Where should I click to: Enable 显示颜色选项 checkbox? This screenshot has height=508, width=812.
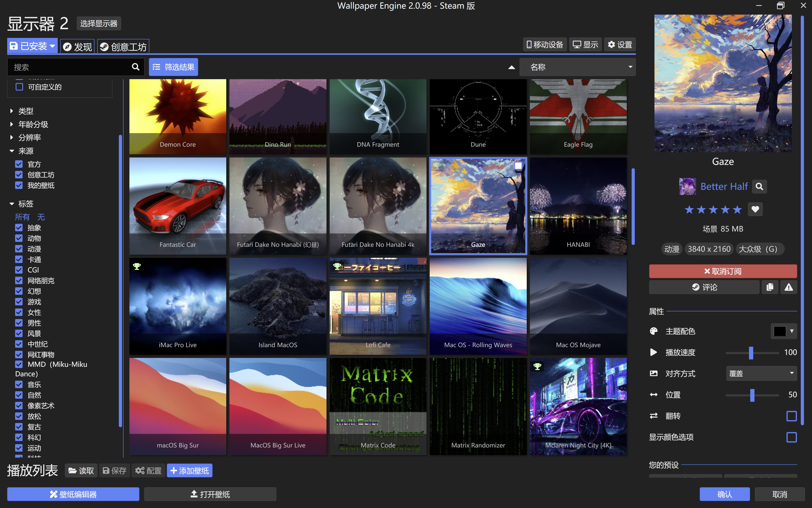click(791, 437)
